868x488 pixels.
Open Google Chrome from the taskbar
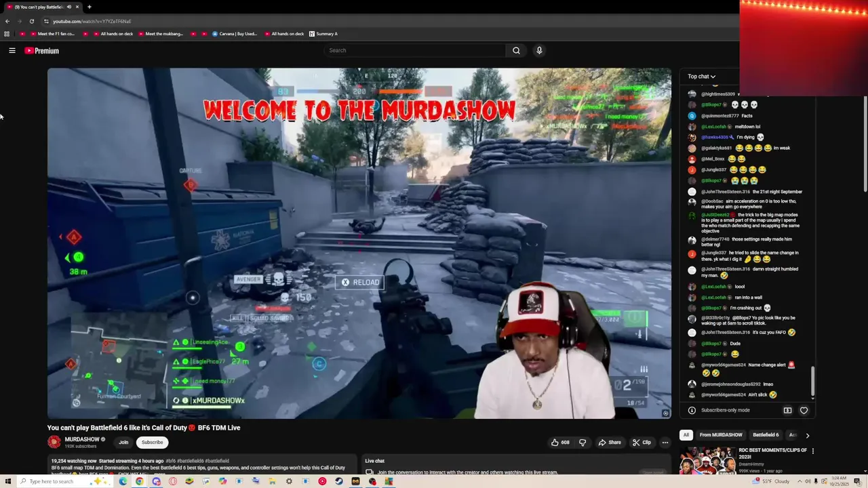coord(139,481)
